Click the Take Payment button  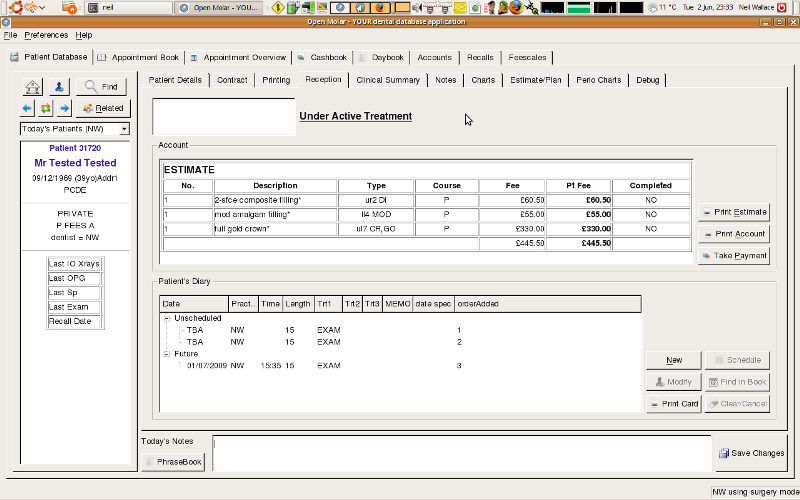click(x=734, y=256)
